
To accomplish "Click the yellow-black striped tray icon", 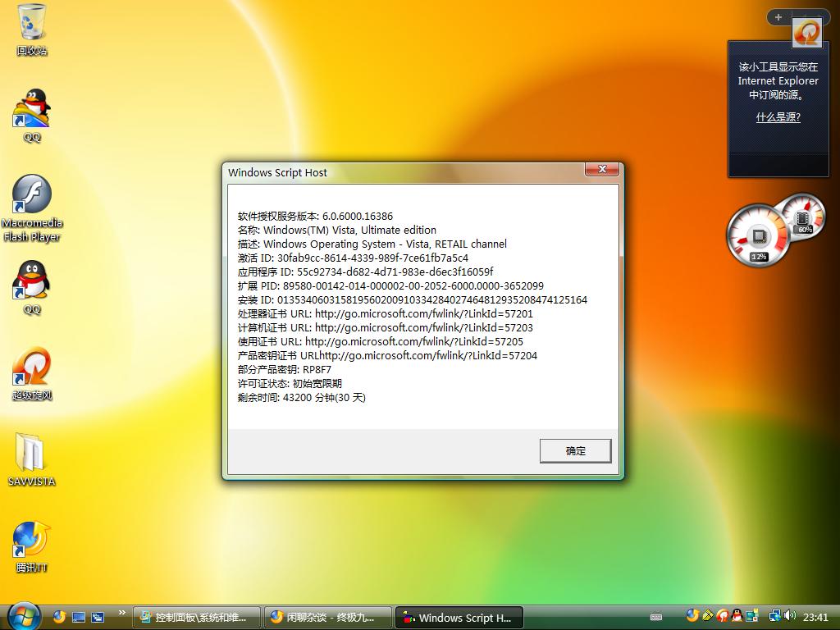I will pos(708,615).
